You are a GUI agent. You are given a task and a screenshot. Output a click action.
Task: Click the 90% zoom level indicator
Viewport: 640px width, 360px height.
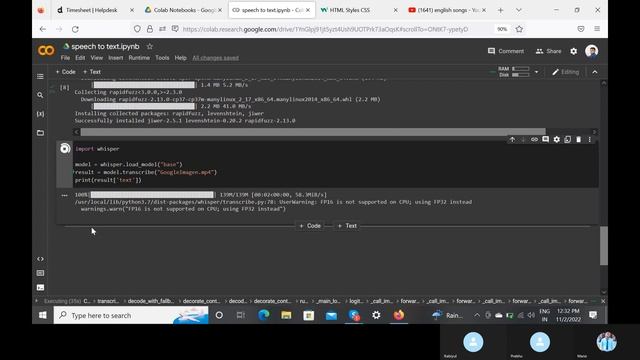[x=502, y=29]
